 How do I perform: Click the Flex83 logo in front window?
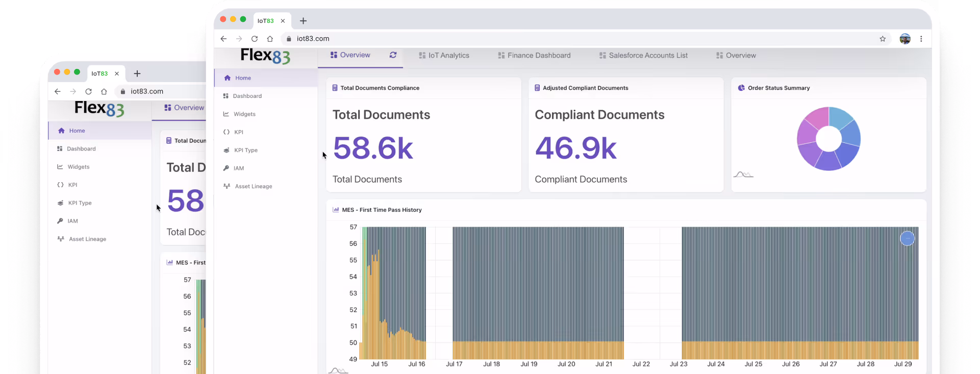point(265,56)
